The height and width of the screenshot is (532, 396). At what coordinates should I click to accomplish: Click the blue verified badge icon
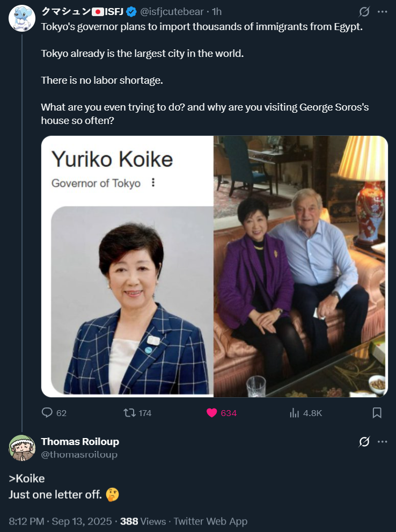(131, 12)
